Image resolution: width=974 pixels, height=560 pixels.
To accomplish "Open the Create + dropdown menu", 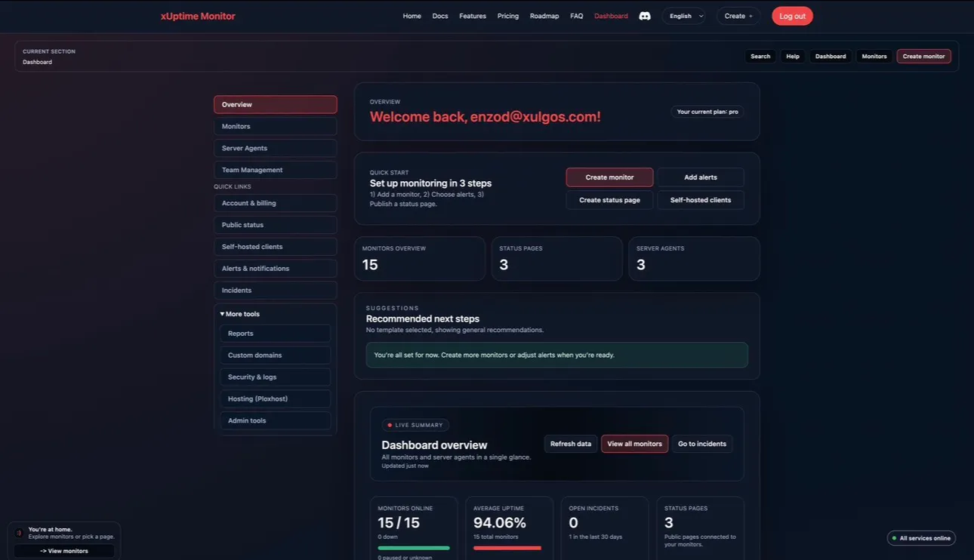I will (x=738, y=16).
